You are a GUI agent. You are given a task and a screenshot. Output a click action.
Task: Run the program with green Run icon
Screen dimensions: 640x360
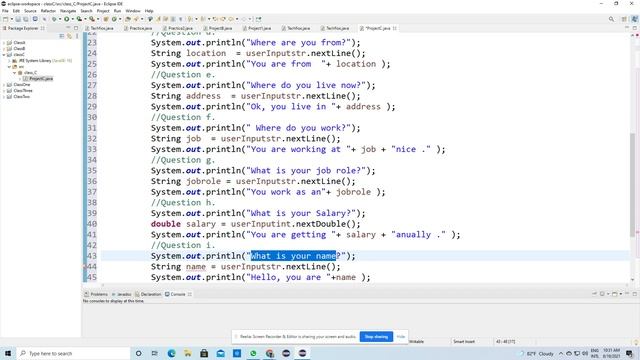(x=67, y=19)
